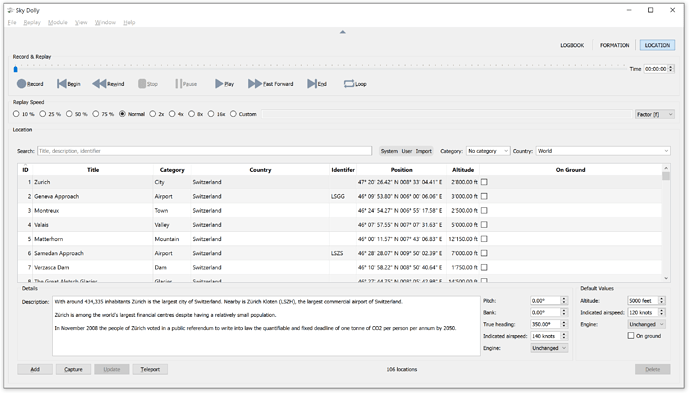Click the Add location button
Viewport: 690px width, 394px height.
(35, 369)
